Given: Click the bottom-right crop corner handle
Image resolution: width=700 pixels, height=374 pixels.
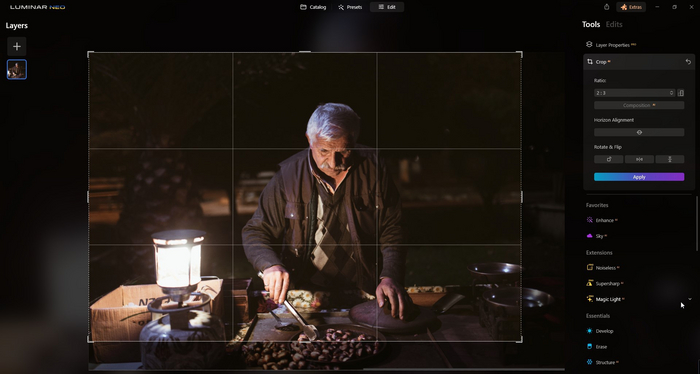Looking at the screenshot, I should [519, 340].
